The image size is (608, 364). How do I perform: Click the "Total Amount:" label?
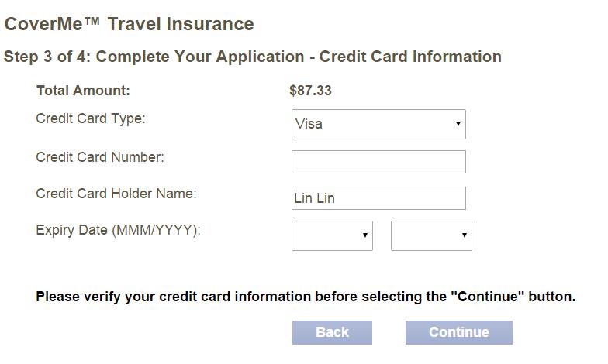coord(83,91)
